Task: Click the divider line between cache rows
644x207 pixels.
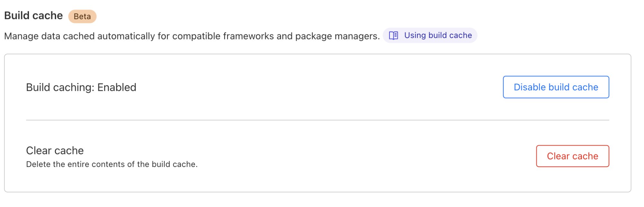Action: [x=317, y=120]
